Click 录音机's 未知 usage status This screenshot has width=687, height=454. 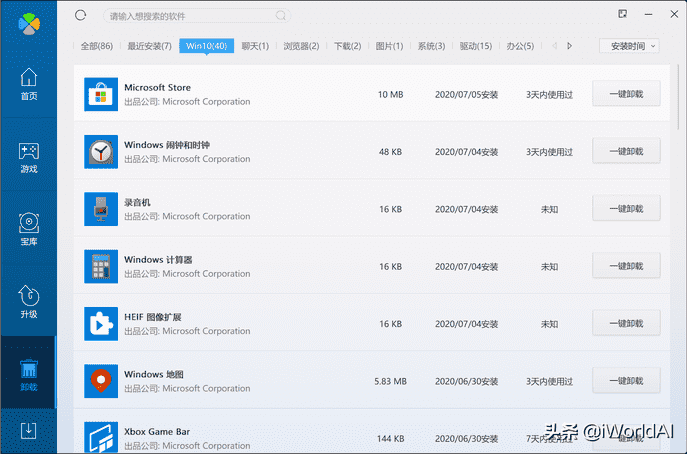click(549, 209)
